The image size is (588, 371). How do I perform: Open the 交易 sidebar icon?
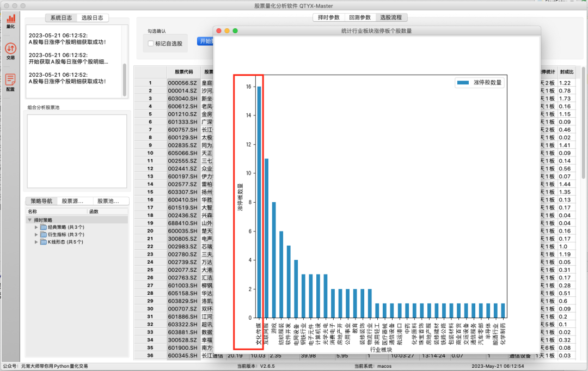coord(10,51)
